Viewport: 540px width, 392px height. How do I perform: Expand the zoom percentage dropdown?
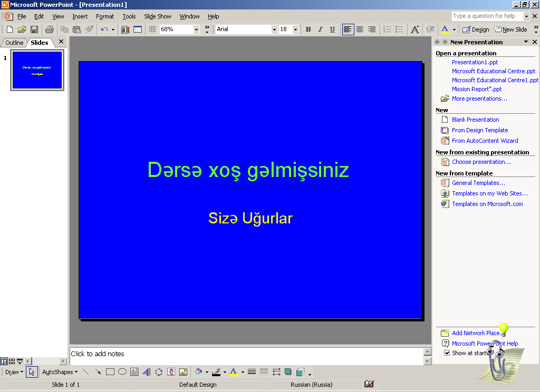click(x=196, y=30)
